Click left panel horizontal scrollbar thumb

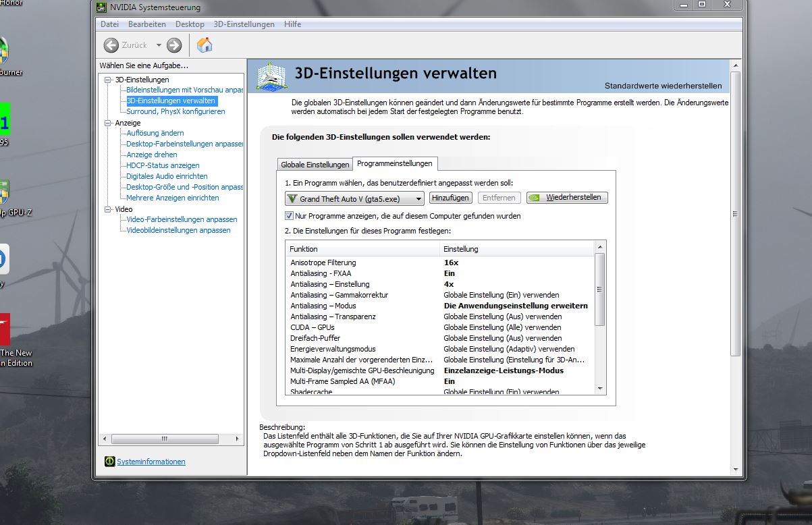164,439
